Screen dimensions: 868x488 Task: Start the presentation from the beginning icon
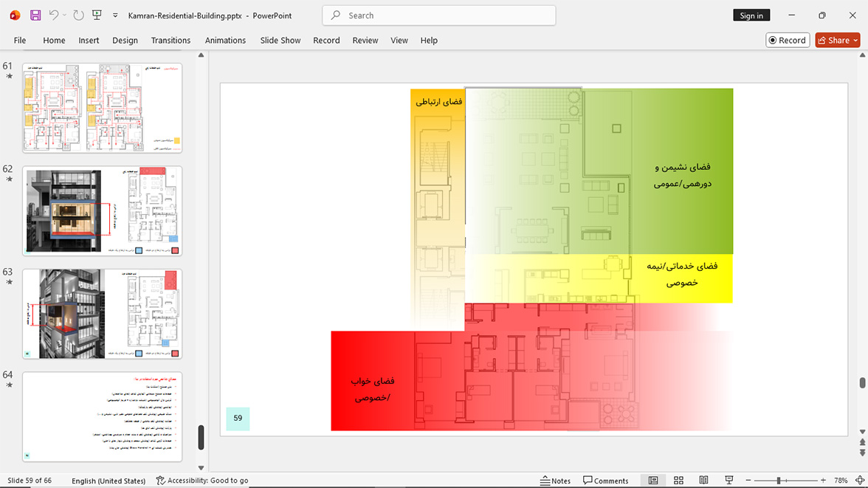(x=97, y=16)
